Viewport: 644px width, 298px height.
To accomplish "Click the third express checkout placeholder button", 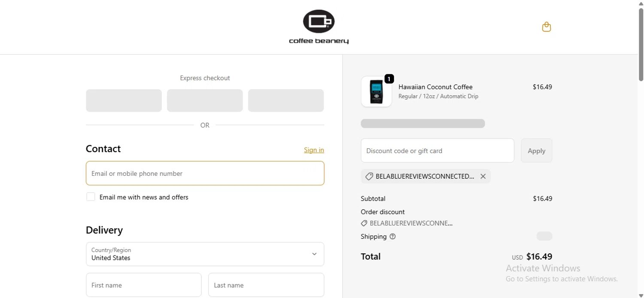I will (x=286, y=100).
